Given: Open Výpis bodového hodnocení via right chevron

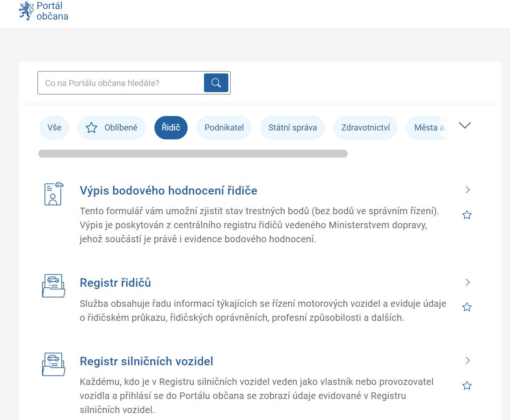Looking at the screenshot, I should coord(468,190).
